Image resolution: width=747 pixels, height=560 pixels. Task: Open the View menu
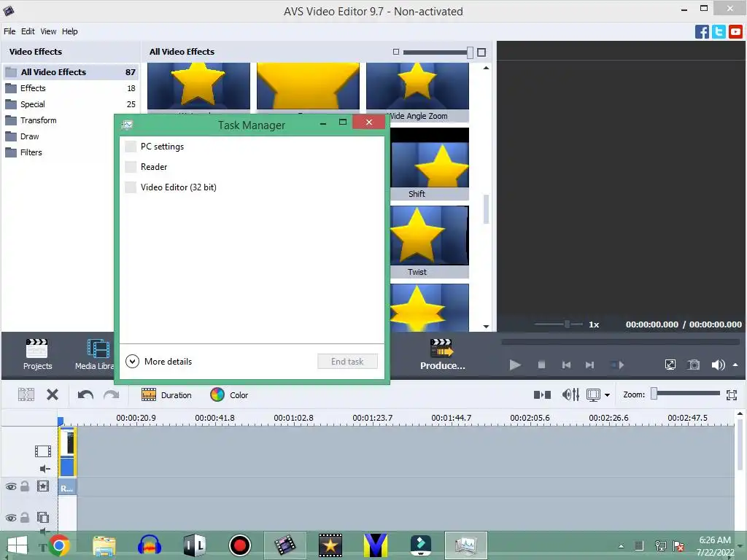(48, 31)
